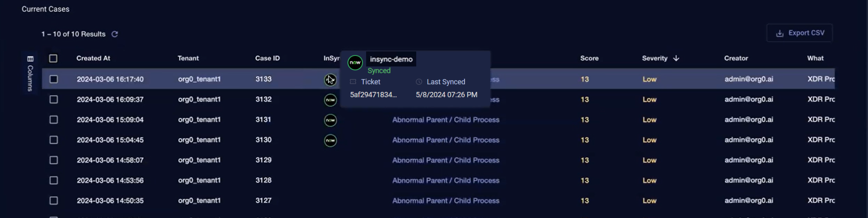868x218 pixels.
Task: Check the box for case 3129
Action: click(54, 160)
